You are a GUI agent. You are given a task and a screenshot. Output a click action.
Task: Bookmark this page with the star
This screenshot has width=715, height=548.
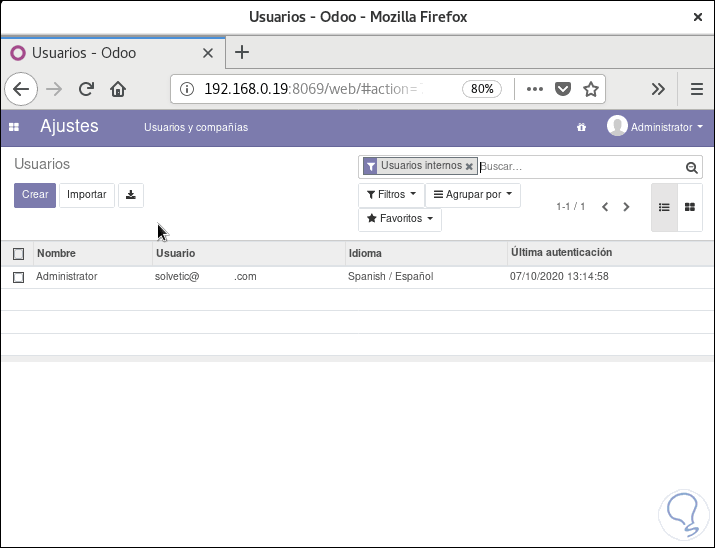point(591,89)
